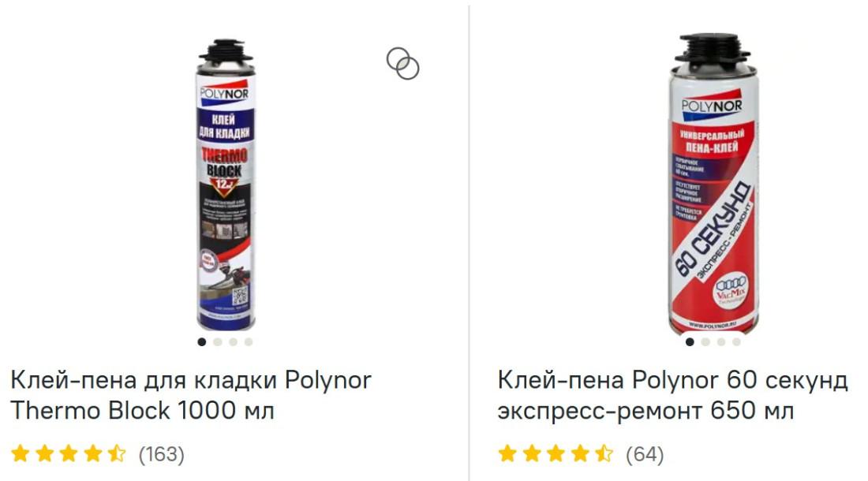Open Клей-пена для кладки Polynor Thermo Block link

point(191,395)
